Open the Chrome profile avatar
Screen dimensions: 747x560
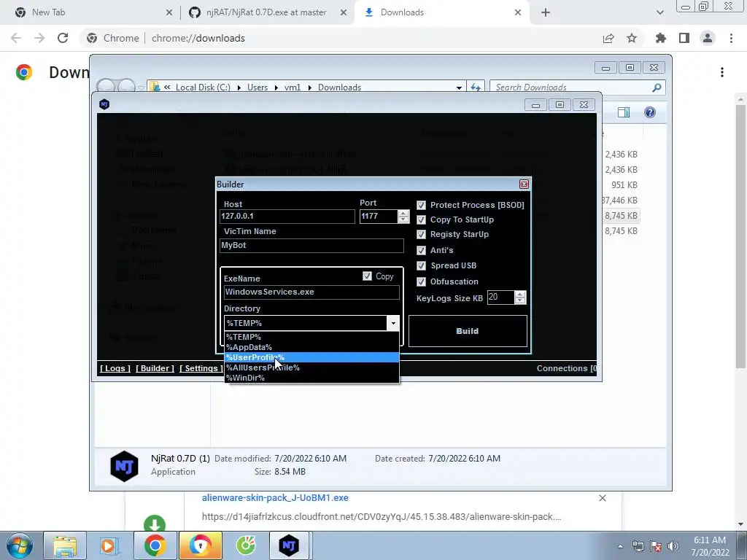click(x=708, y=38)
